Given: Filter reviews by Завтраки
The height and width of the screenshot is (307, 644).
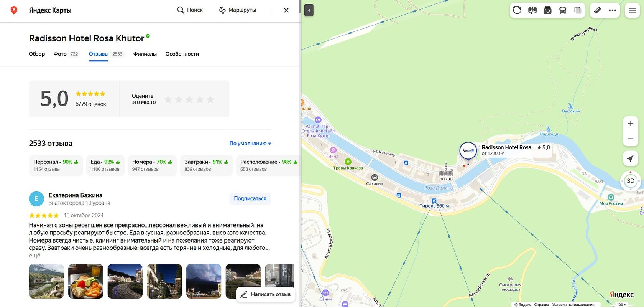Looking at the screenshot, I should [206, 165].
